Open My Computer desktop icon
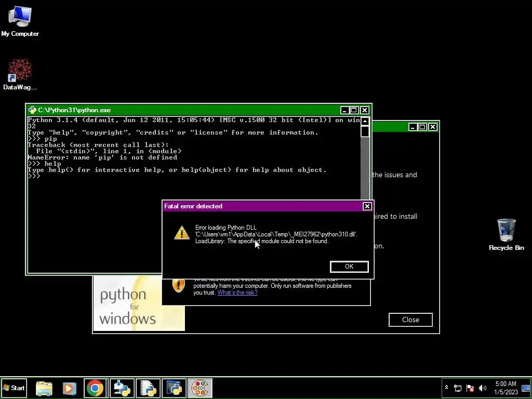The height and width of the screenshot is (399, 532). (x=20, y=21)
